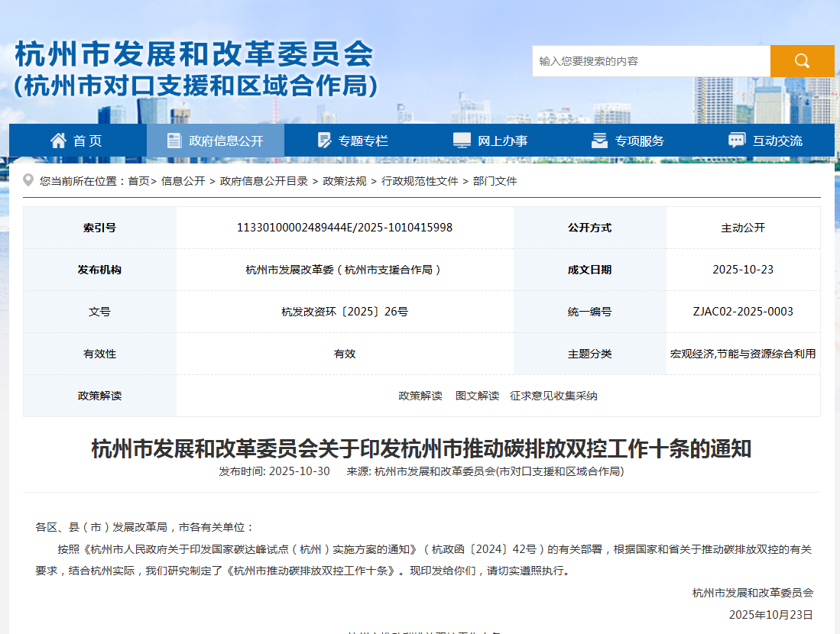Click the flag icon beside 专题专栏
Screen dimensions: 840x634
[x=323, y=139]
